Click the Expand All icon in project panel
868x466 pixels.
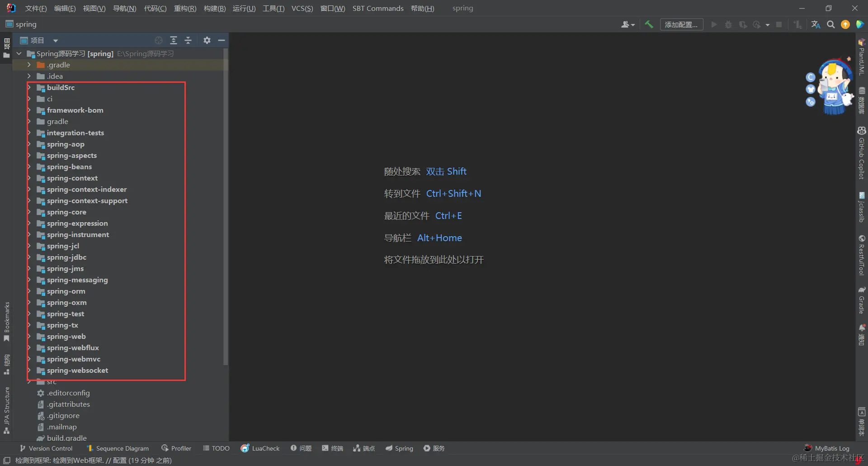(x=173, y=40)
